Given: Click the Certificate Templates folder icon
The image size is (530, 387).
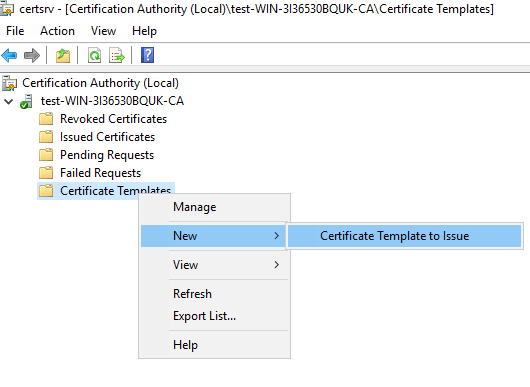Looking at the screenshot, I should pos(46,191).
